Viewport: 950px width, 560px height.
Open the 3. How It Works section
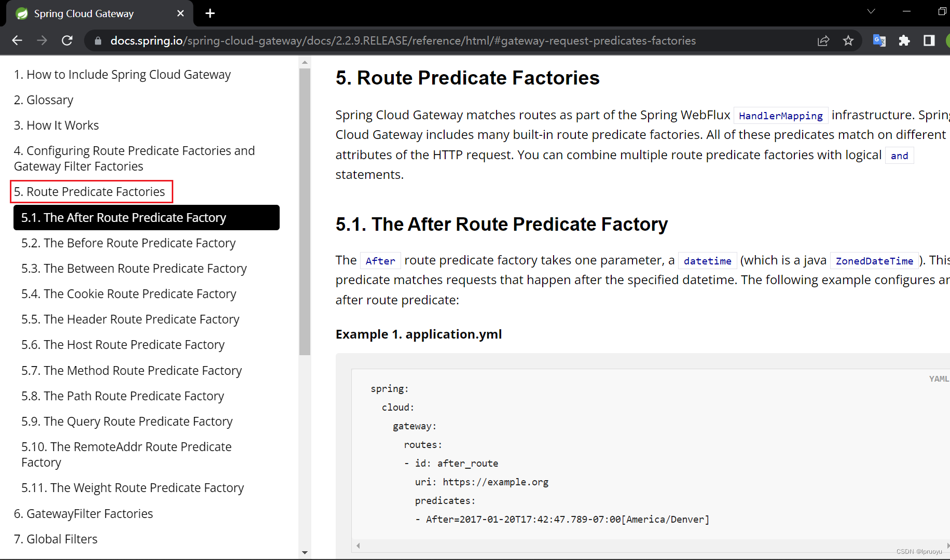(x=56, y=125)
